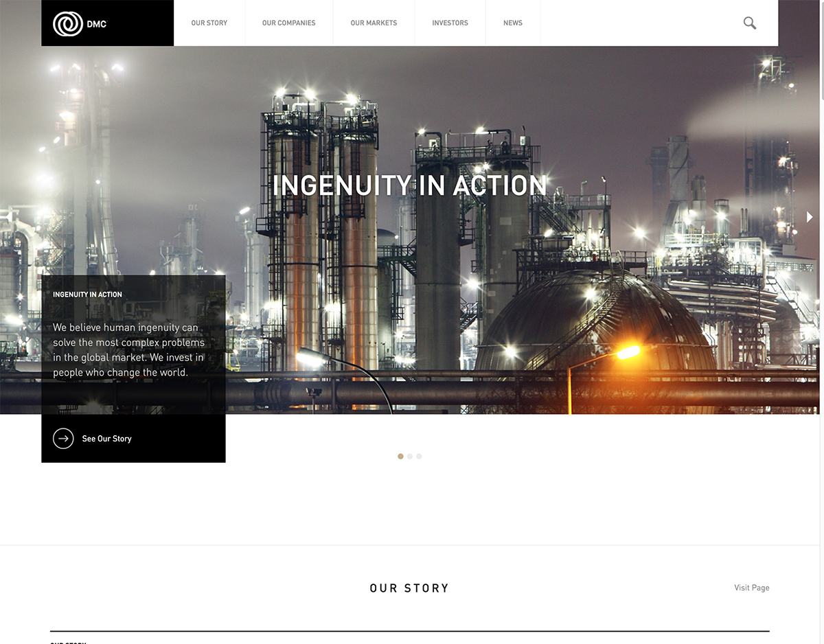Open the Investors menu

point(450,23)
